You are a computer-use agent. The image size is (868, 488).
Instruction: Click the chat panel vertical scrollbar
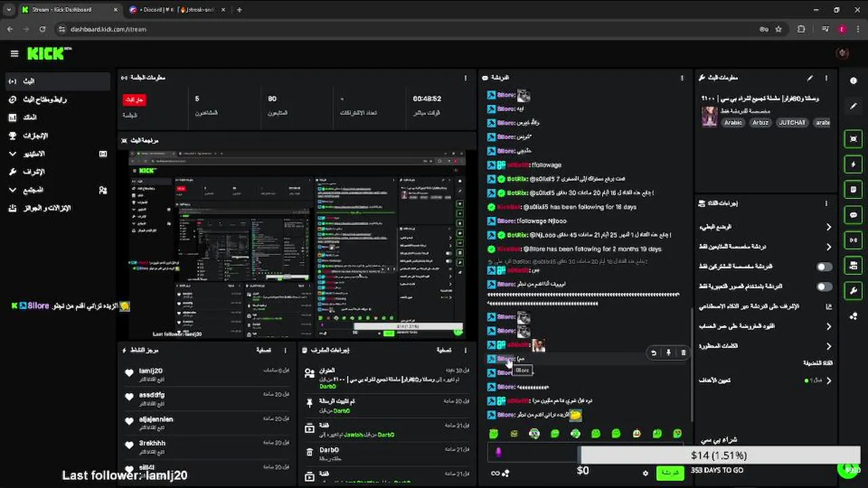coord(692,365)
